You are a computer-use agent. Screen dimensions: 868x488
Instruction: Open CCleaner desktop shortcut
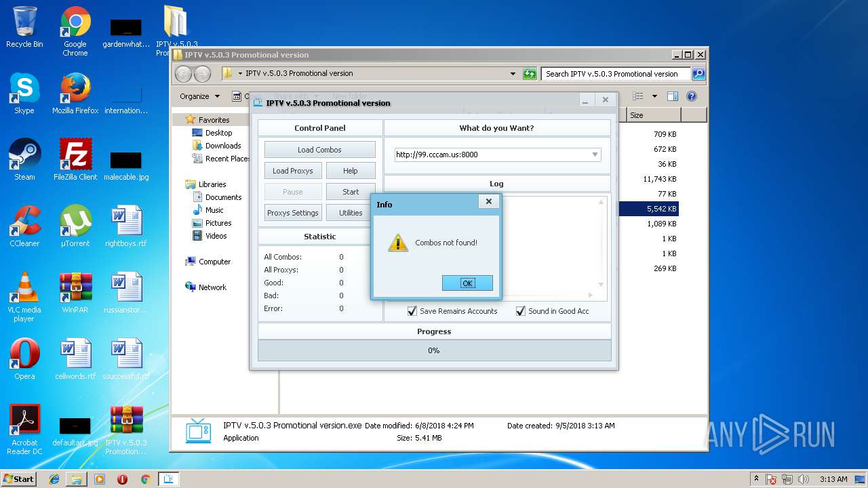tap(24, 226)
